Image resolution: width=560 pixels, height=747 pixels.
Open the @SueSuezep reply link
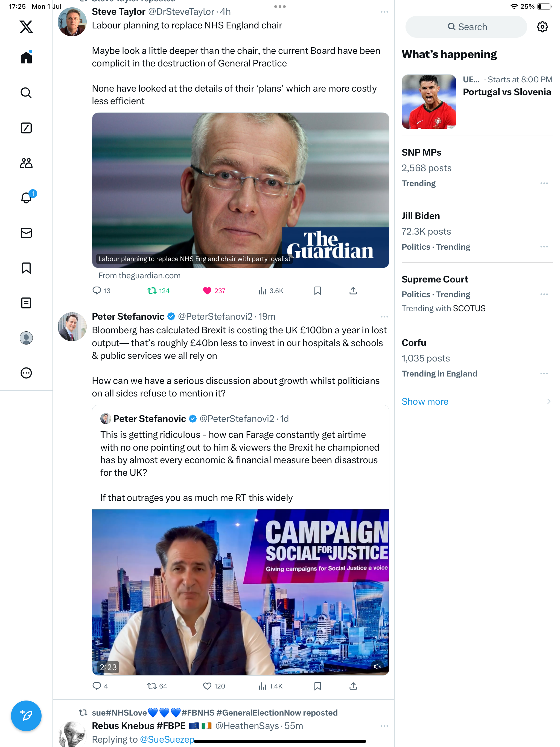coord(167,739)
